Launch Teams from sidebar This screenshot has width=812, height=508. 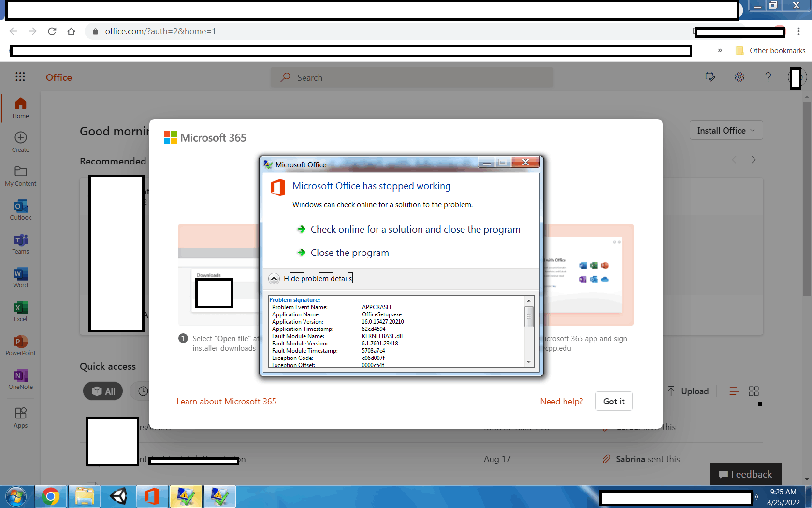pyautogui.click(x=20, y=244)
